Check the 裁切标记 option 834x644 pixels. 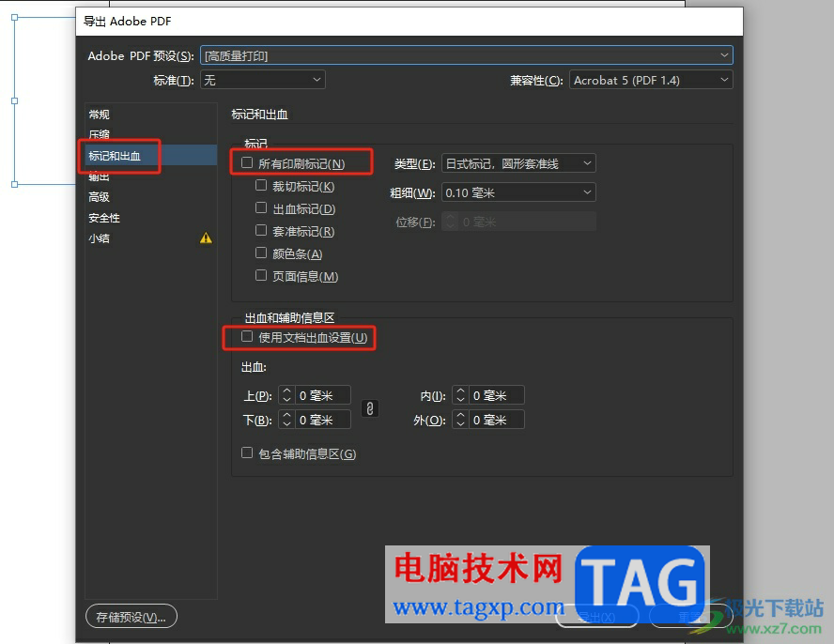261,185
